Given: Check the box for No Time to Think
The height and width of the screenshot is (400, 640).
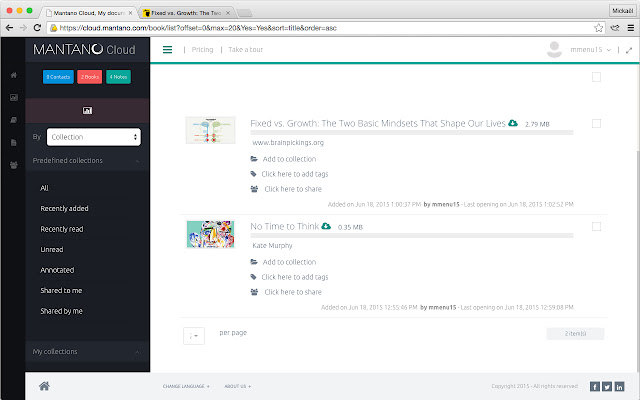Looking at the screenshot, I should [x=596, y=227].
